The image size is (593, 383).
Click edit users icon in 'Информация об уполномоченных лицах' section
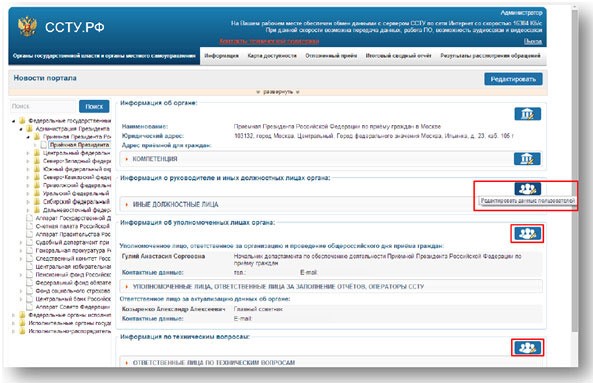(528, 234)
